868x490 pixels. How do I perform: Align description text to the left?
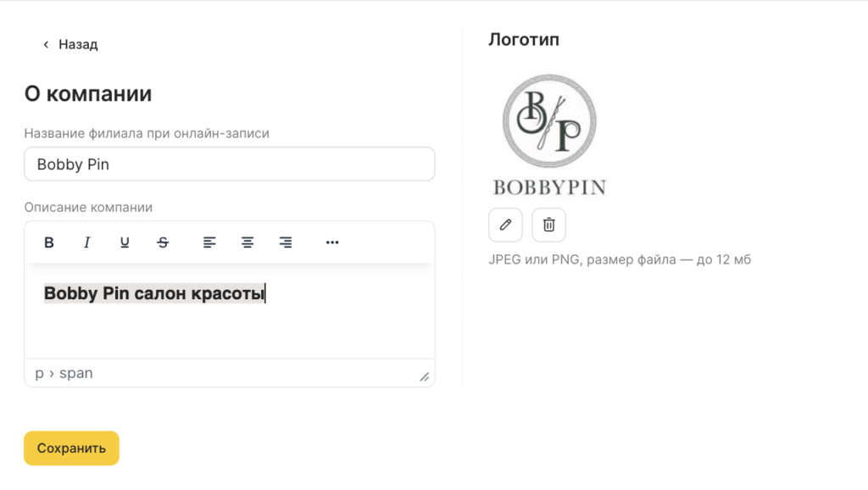[x=209, y=242]
